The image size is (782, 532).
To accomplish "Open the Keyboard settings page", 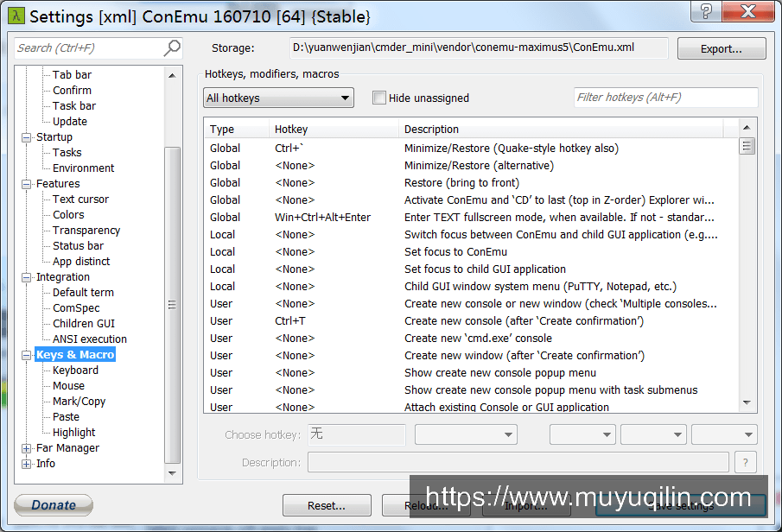I will click(75, 370).
